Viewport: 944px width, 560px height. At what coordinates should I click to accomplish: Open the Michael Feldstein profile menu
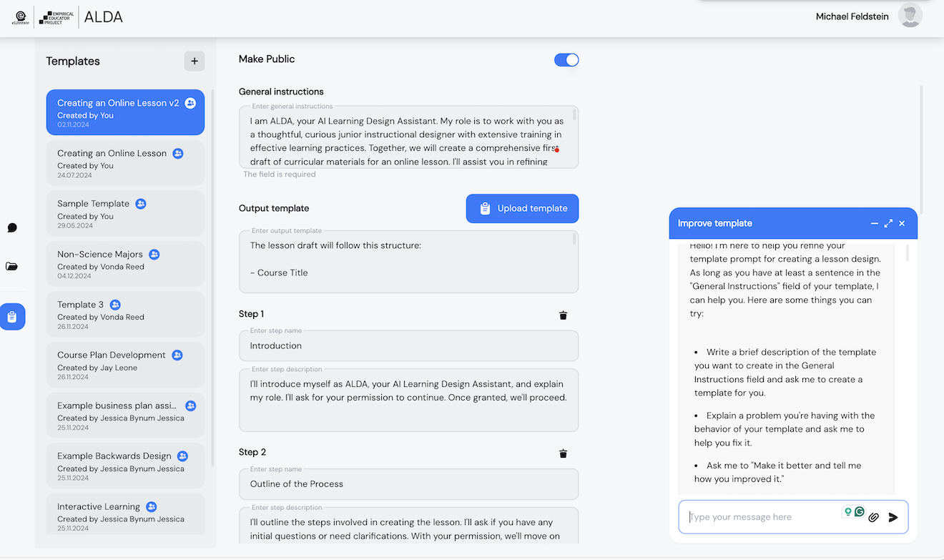[x=909, y=14]
